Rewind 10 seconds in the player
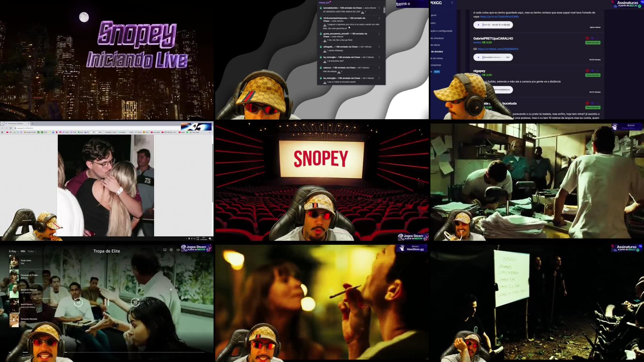 [x=78, y=302]
